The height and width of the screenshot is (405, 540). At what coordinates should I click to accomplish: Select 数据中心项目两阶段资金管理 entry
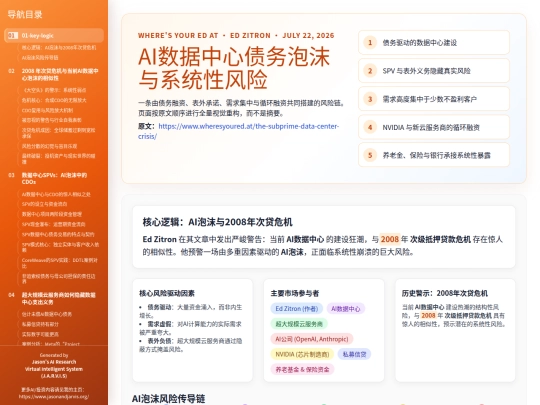(x=52, y=214)
